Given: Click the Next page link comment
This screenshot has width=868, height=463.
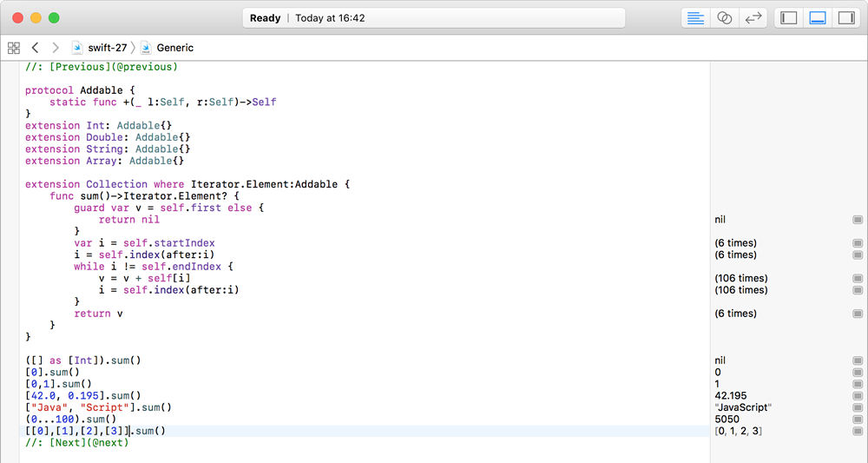Looking at the screenshot, I should click(x=77, y=442).
